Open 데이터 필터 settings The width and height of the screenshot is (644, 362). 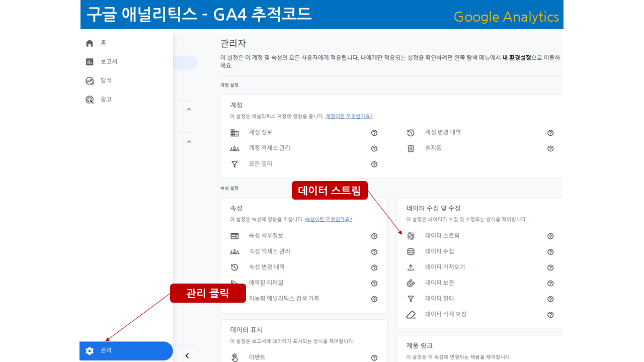click(440, 298)
